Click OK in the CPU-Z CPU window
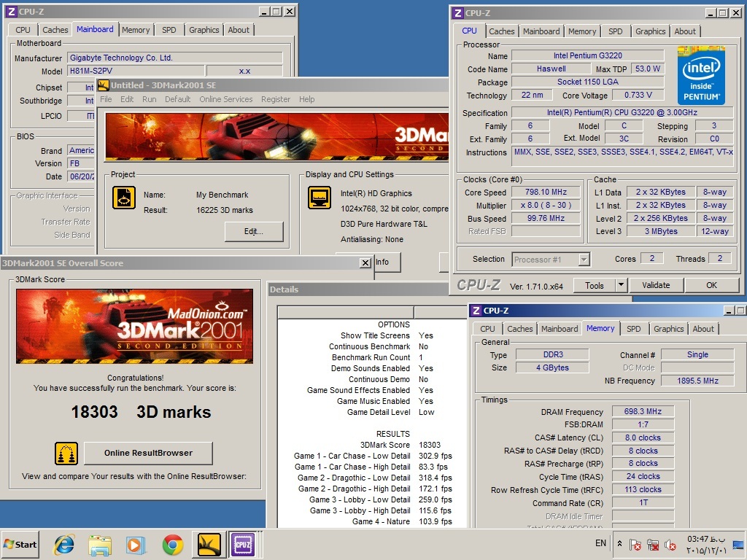Screen dimensions: 747x560 (x=712, y=285)
